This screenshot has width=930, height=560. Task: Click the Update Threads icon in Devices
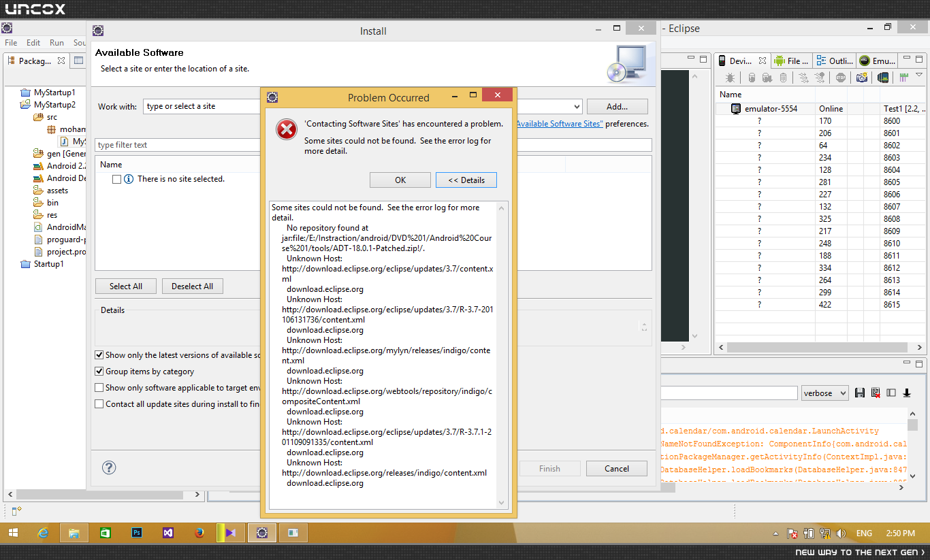pos(803,78)
